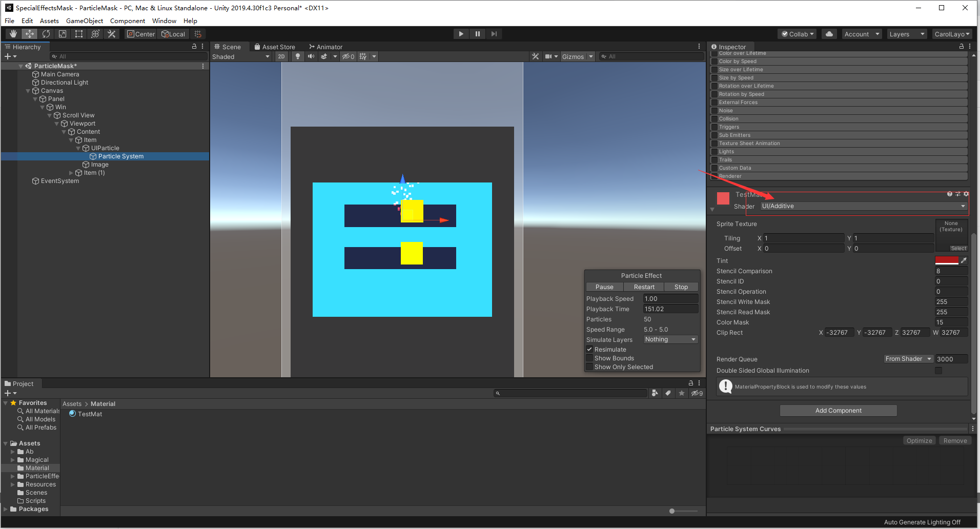The image size is (980, 529).
Task: Select the Transform tool
Action: pyautogui.click(x=95, y=34)
